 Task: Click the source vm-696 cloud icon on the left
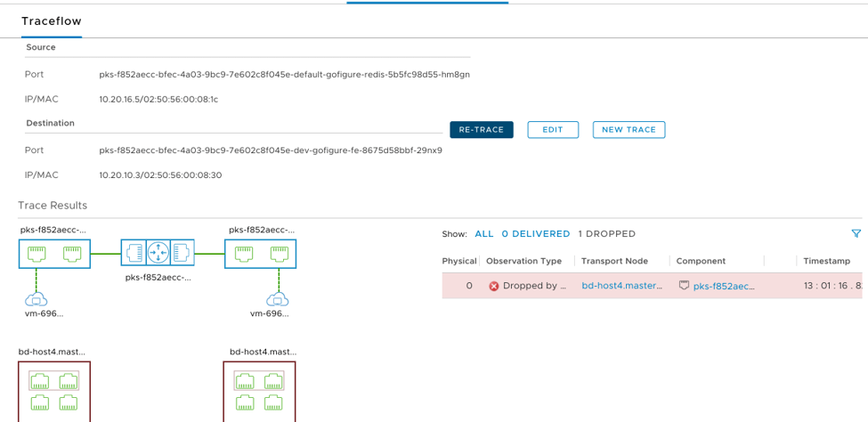coord(37,298)
